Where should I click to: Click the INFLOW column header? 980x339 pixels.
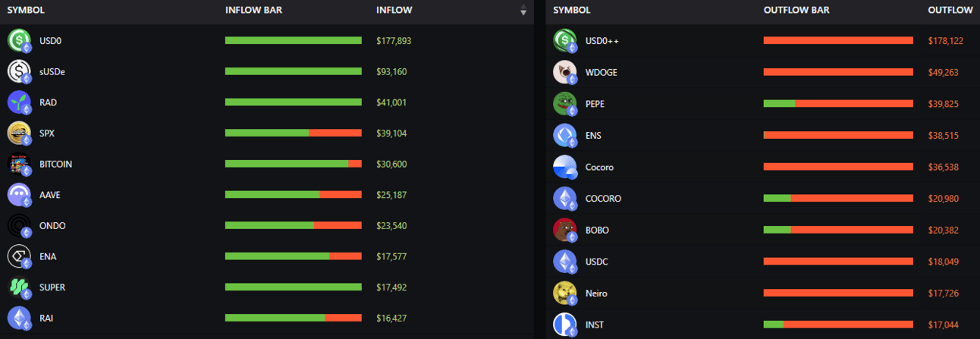tap(394, 10)
